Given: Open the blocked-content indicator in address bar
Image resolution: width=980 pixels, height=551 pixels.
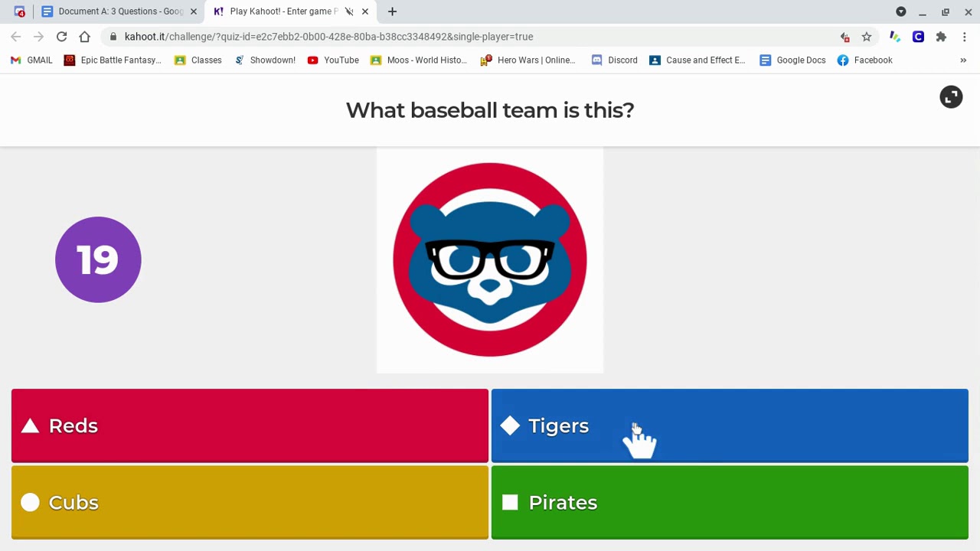Looking at the screenshot, I should 845,37.
